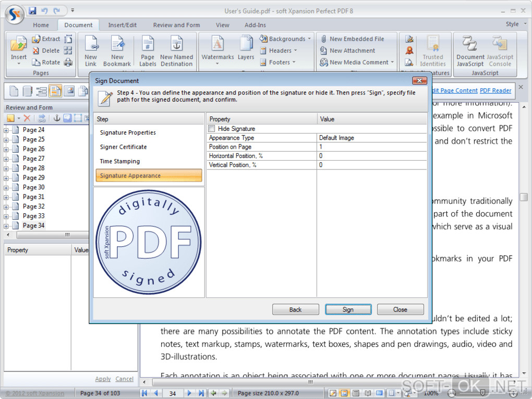Click green back navigation arrow in status bar
Screen dimensions: 532x399
pos(213,393)
